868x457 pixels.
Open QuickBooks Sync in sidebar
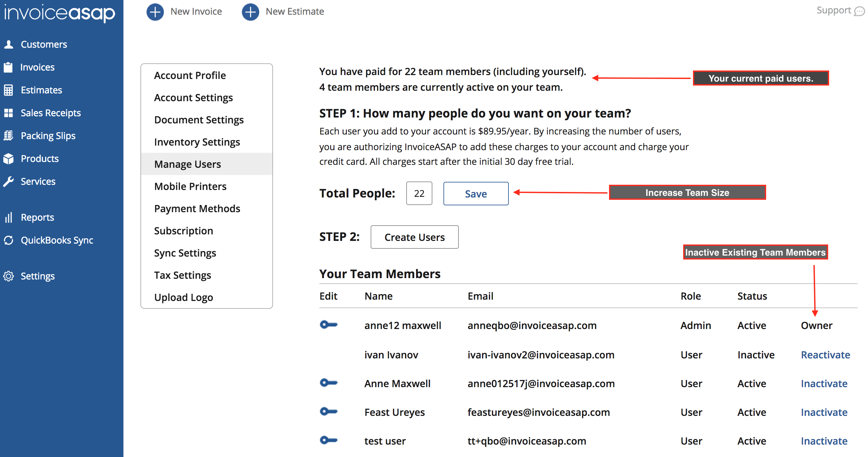pos(56,240)
